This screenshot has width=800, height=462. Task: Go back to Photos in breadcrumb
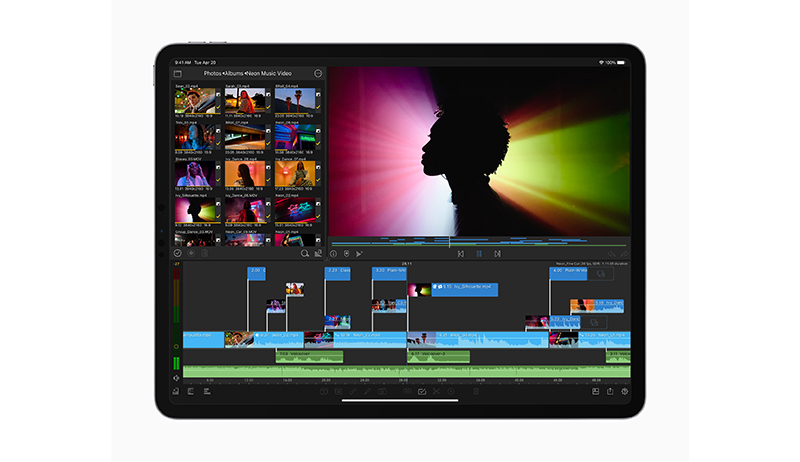[213, 73]
